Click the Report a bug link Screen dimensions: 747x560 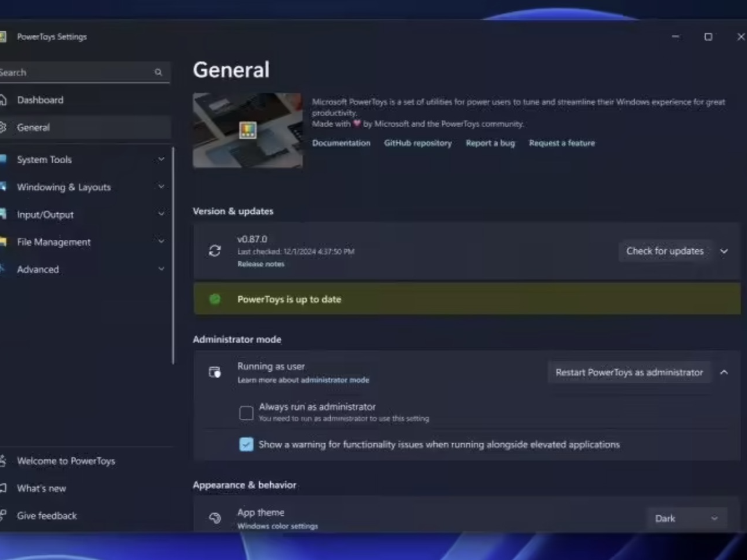pyautogui.click(x=490, y=143)
